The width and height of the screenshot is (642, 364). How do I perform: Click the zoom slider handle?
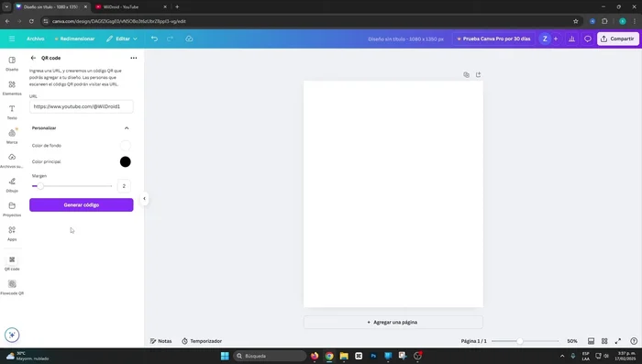point(520,341)
